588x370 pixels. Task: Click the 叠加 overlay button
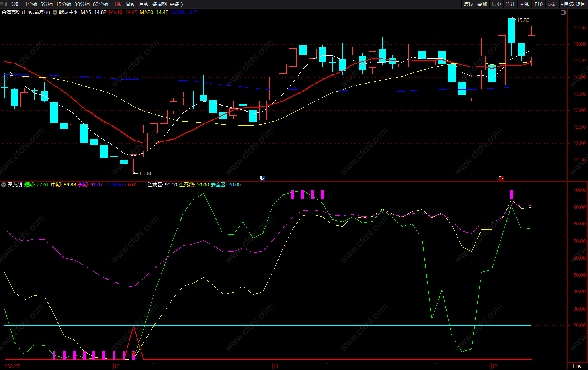click(482, 4)
